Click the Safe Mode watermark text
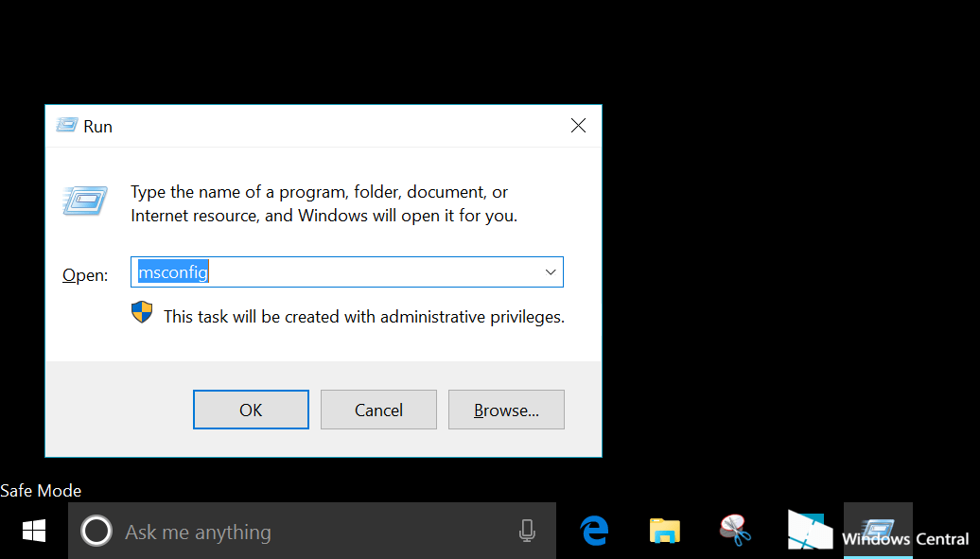This screenshot has height=559, width=980. tap(41, 490)
